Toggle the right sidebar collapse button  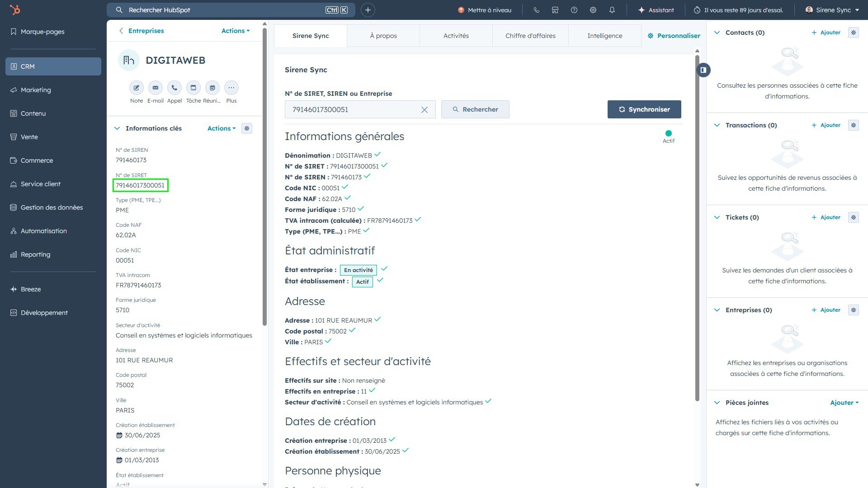pyautogui.click(x=703, y=70)
